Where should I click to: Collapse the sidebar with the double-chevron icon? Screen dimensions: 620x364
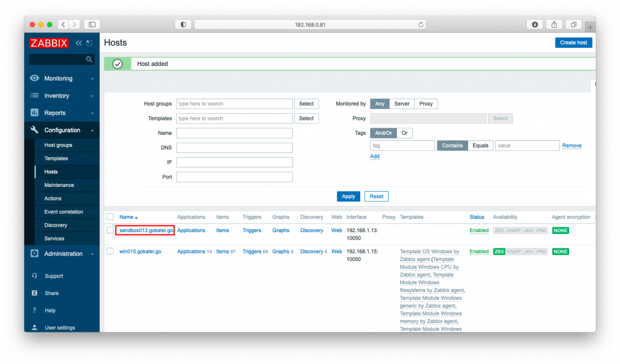pos(77,43)
